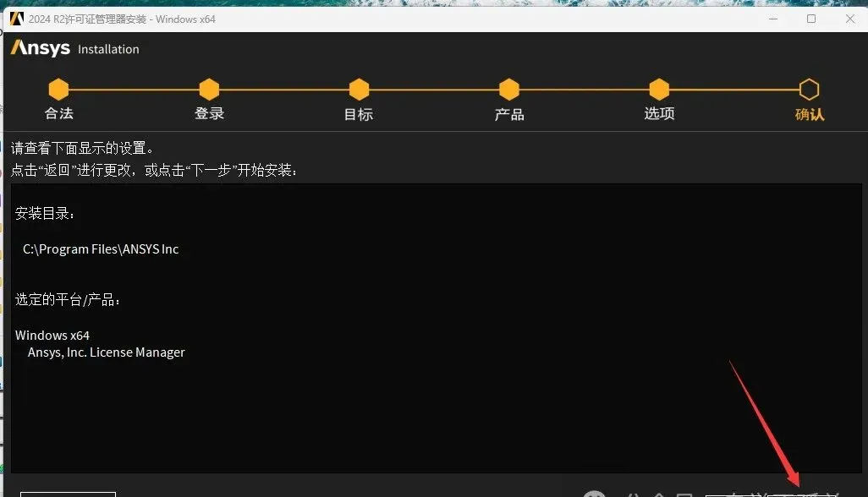Click the path 'C:\Program Files\ANSYS Inc'
The image size is (868, 497).
point(101,249)
